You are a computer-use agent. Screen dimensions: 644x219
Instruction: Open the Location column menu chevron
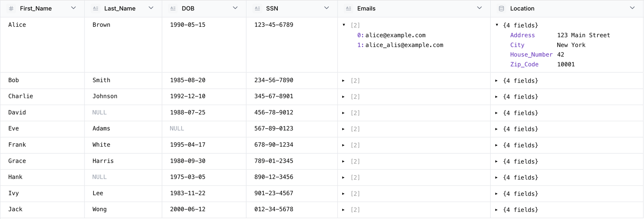click(x=632, y=8)
